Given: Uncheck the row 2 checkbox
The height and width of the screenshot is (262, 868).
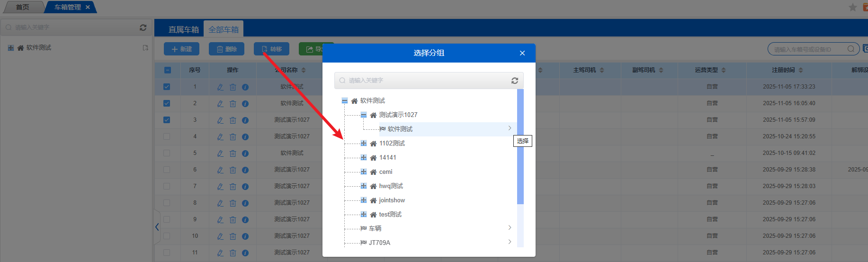Looking at the screenshot, I should (x=167, y=103).
